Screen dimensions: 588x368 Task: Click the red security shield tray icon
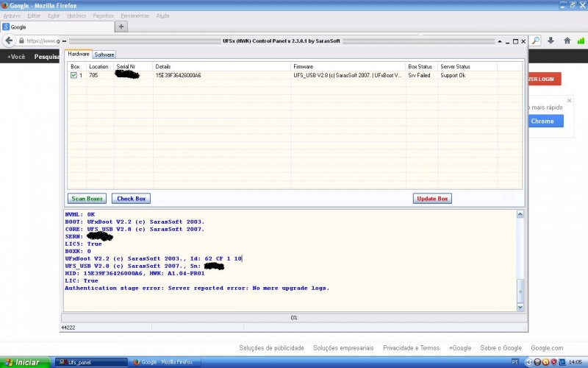(x=553, y=362)
